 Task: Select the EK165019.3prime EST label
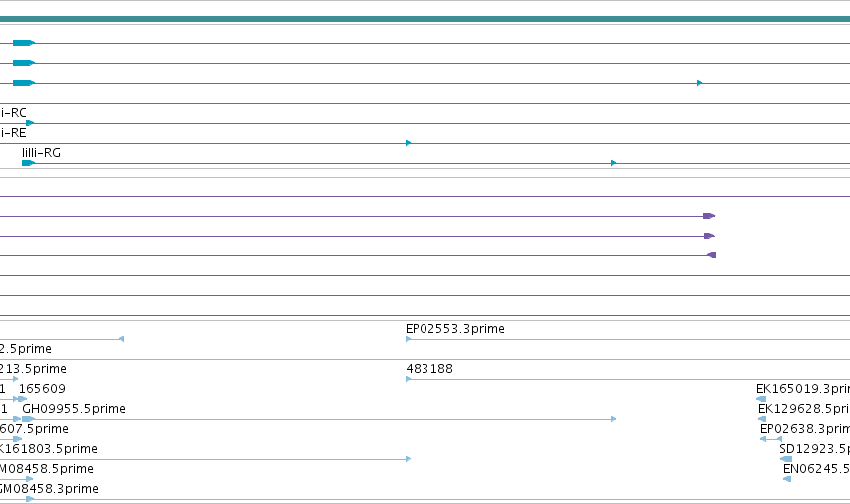(x=803, y=389)
